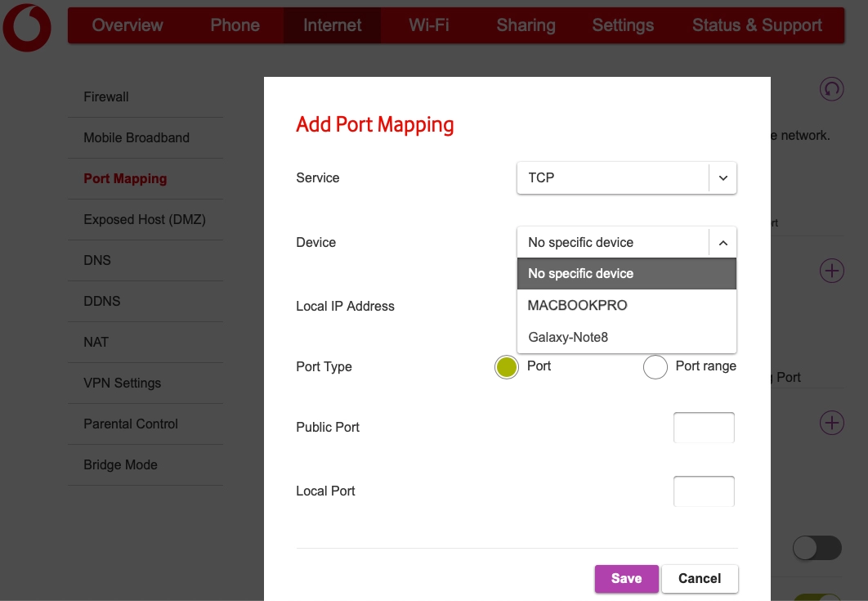The height and width of the screenshot is (601, 868).
Task: Click the lower plus icon near Port section
Action: [x=831, y=423]
